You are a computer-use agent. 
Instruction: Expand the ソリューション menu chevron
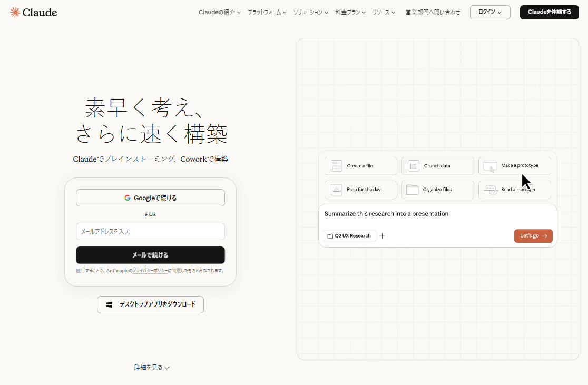pos(326,13)
